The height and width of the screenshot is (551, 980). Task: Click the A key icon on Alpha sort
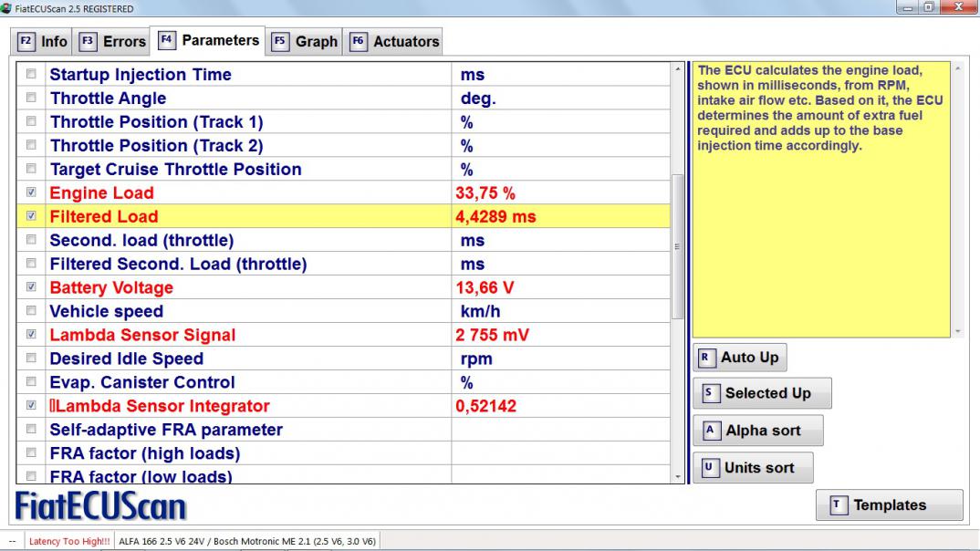pyautogui.click(x=710, y=431)
